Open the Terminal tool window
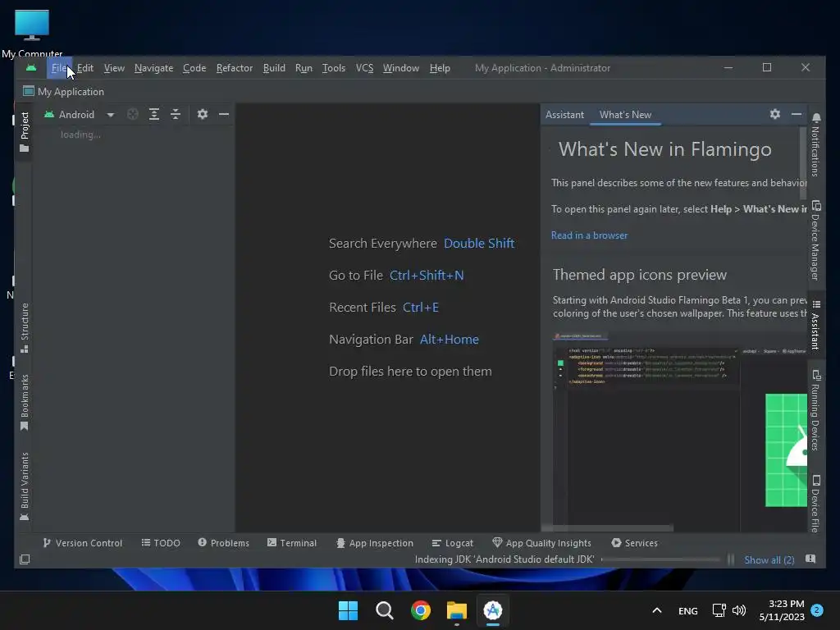The image size is (840, 630). pyautogui.click(x=292, y=543)
